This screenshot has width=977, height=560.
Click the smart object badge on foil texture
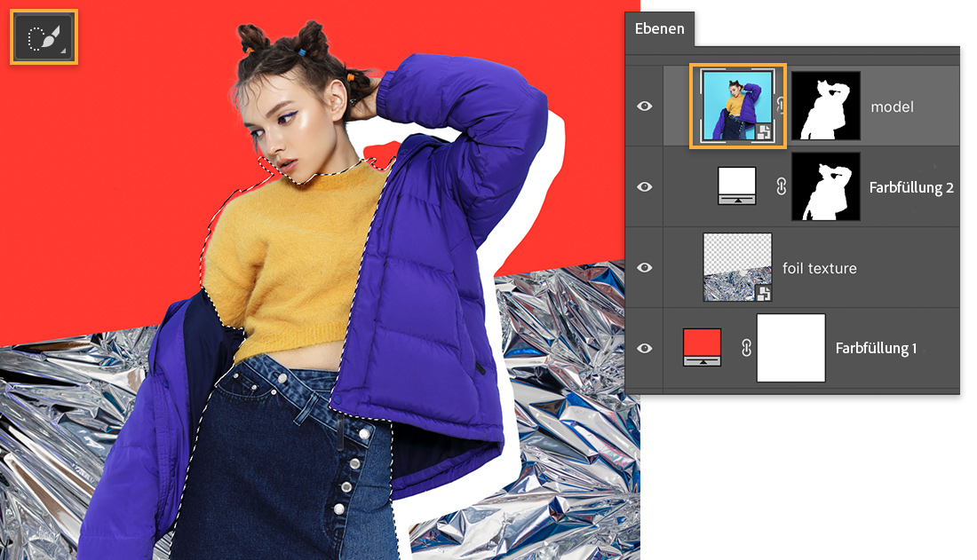763,294
